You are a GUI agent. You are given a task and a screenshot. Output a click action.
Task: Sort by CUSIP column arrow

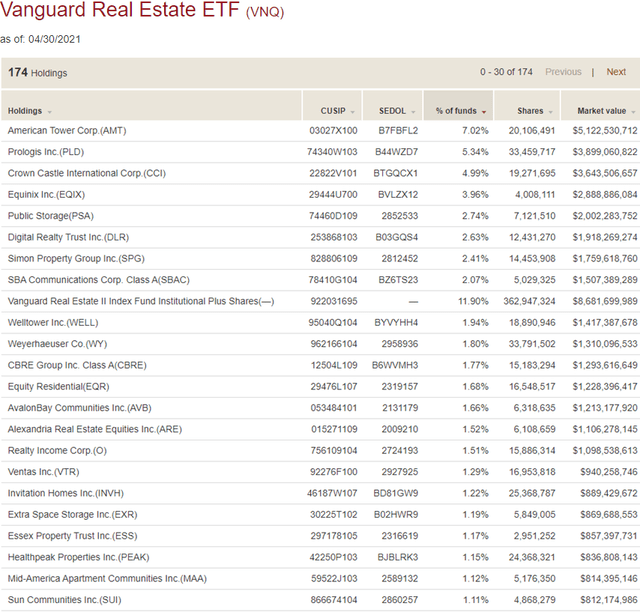click(352, 112)
